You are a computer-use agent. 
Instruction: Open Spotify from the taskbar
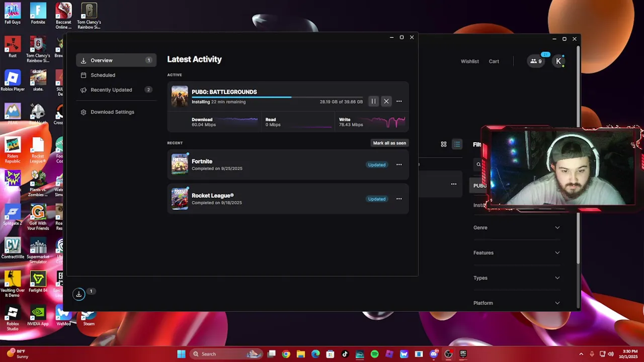(x=374, y=354)
